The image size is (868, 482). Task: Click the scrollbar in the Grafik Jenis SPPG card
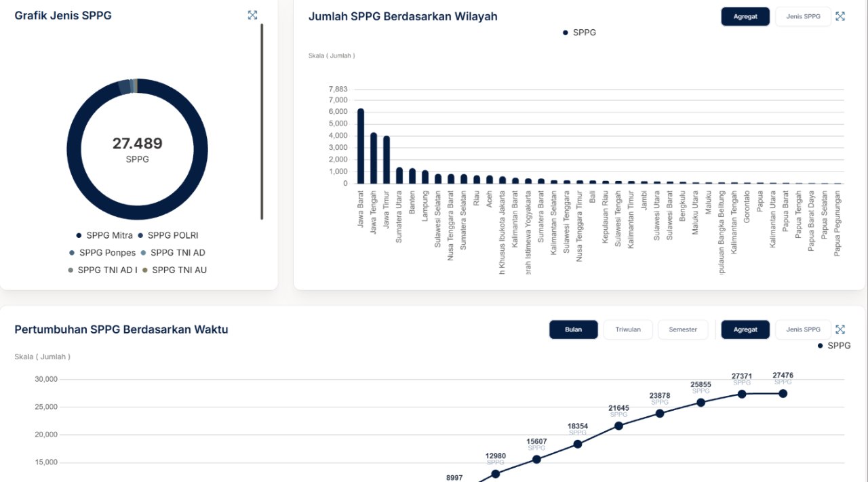pyautogui.click(x=262, y=122)
